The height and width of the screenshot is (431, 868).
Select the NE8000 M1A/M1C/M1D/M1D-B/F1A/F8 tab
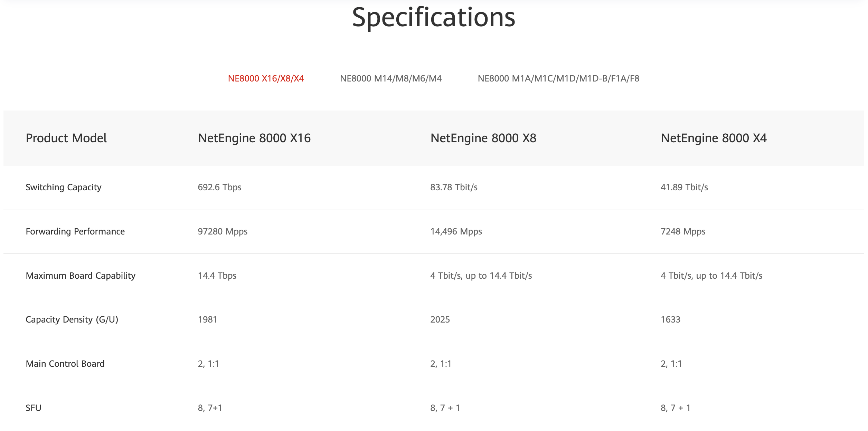558,79
